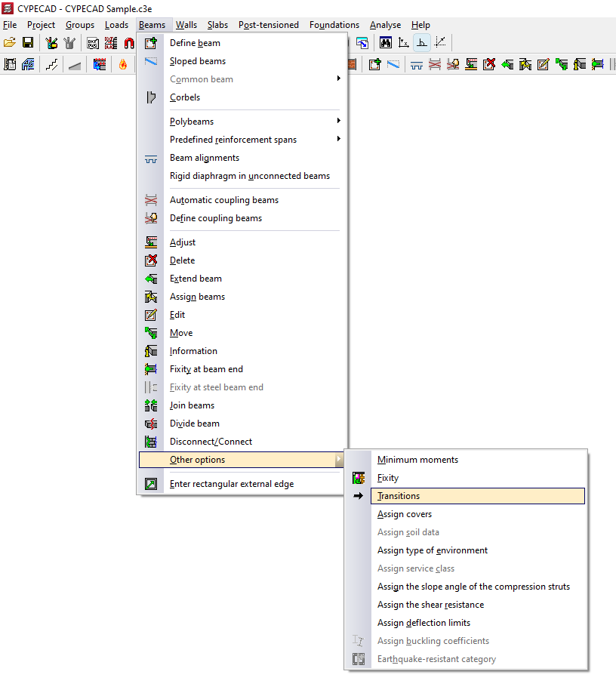Click the Move beam toolbar icon

click(562, 65)
